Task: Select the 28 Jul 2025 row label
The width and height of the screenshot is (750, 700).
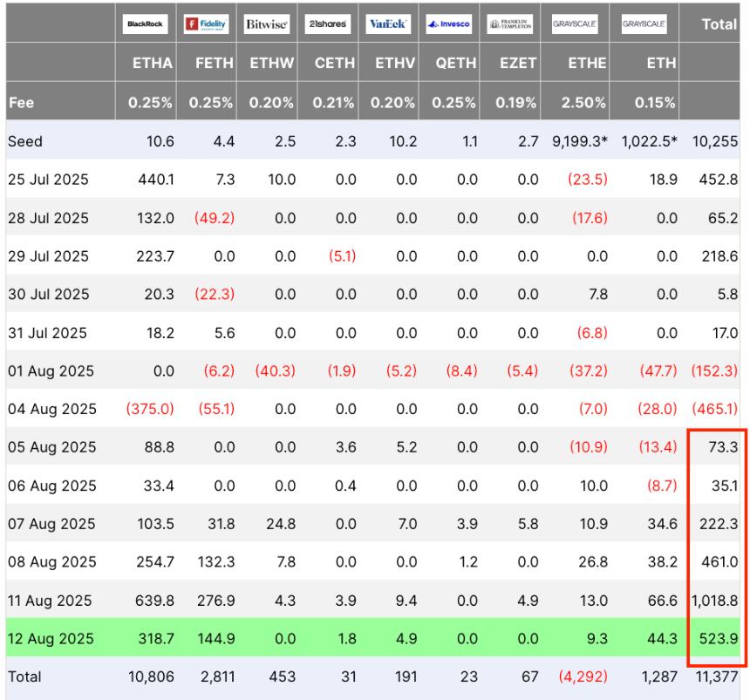Action: click(48, 219)
